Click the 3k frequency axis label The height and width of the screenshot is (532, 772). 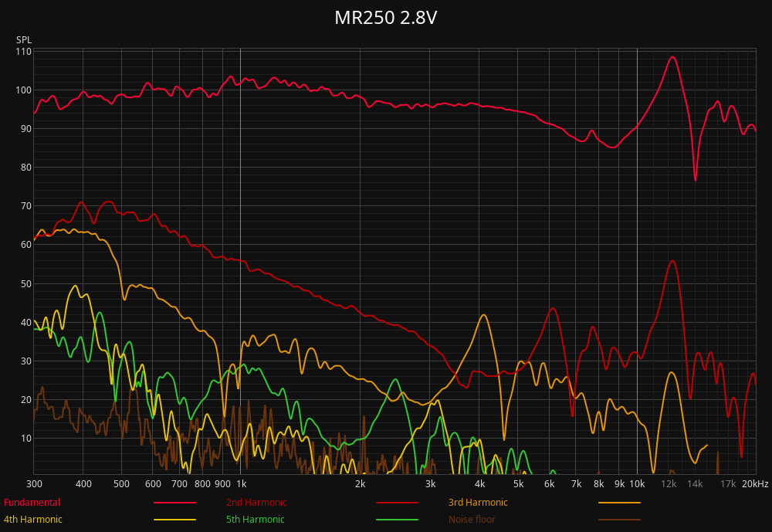click(x=430, y=483)
